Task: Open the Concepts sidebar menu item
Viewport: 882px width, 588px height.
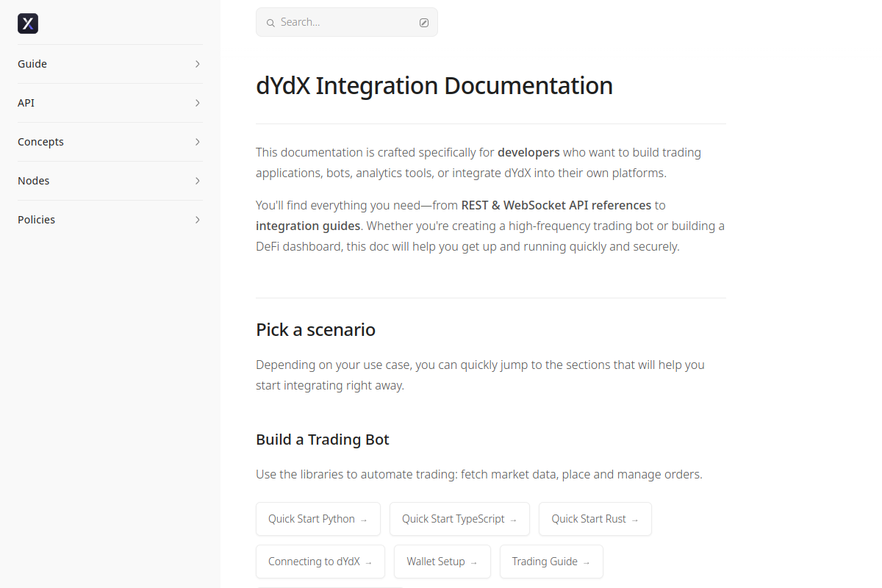Action: [110, 142]
